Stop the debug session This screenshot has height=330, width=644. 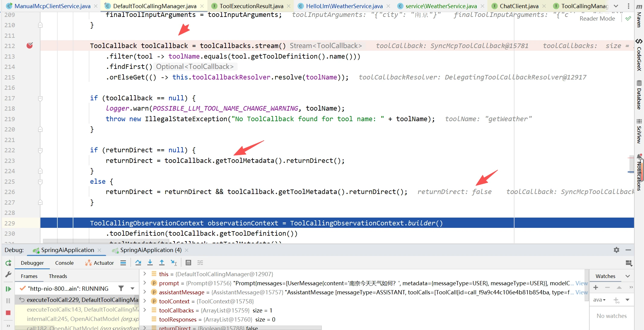click(8, 313)
